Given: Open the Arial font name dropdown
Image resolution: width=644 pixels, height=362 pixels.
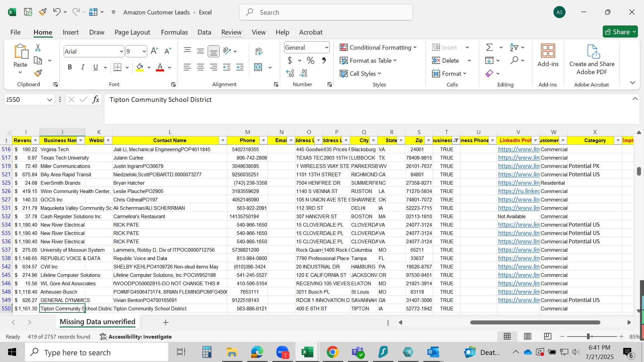Looking at the screenshot, I should 121,51.
